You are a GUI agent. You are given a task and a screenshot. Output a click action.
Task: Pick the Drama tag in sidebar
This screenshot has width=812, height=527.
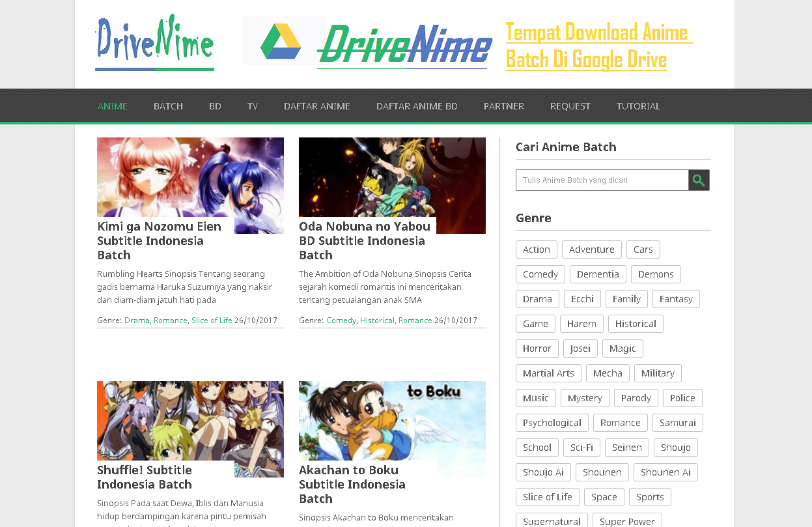tap(537, 299)
